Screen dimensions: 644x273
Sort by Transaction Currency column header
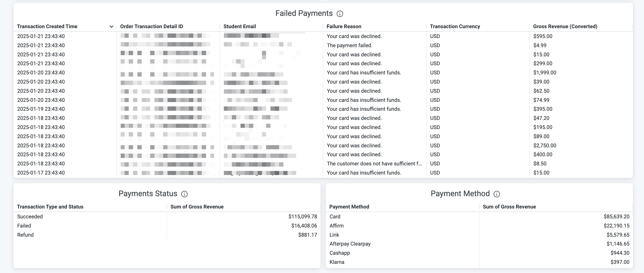455,26
